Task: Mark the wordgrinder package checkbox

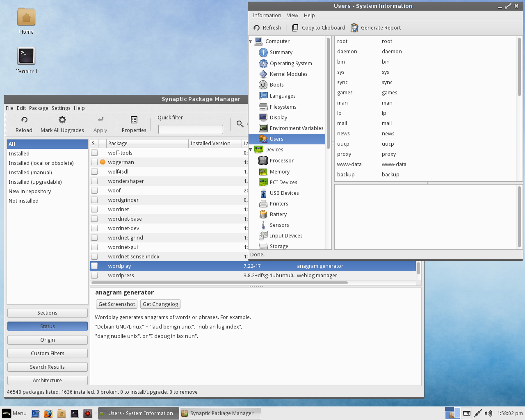Action: click(94, 200)
